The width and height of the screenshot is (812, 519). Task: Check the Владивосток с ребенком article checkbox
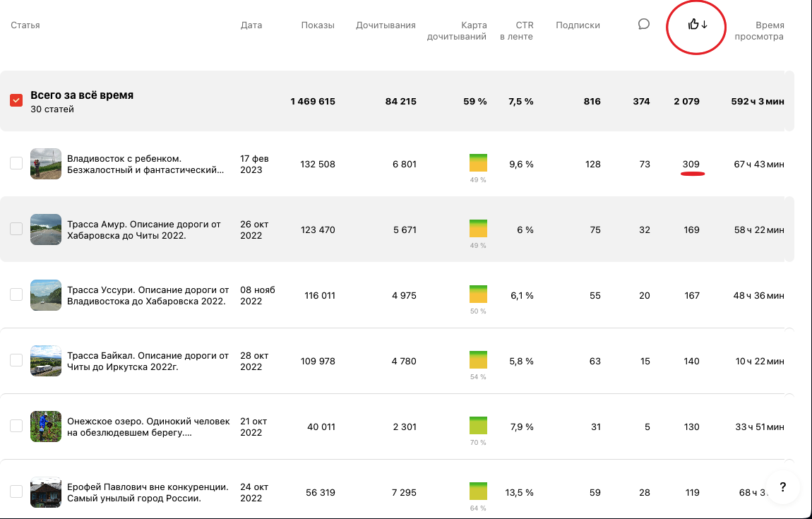[16, 163]
